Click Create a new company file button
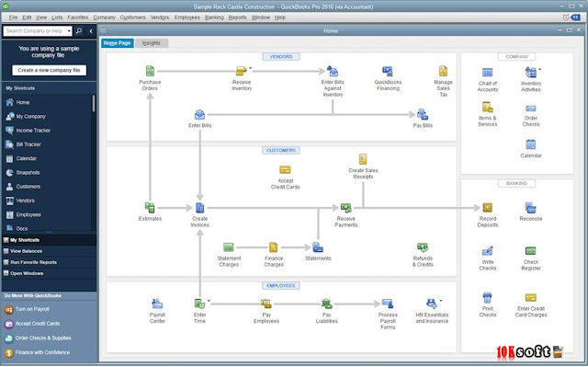Viewport: 588px width, 367px height. point(49,70)
